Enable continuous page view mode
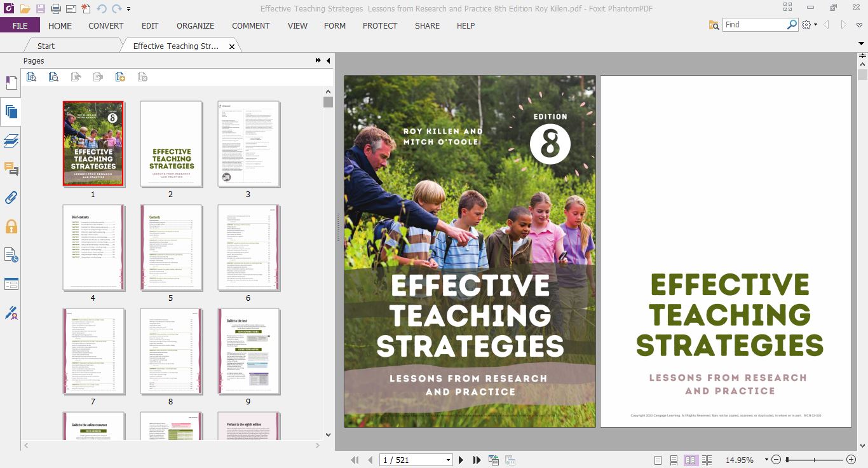This screenshot has height=468, width=868. [674, 460]
